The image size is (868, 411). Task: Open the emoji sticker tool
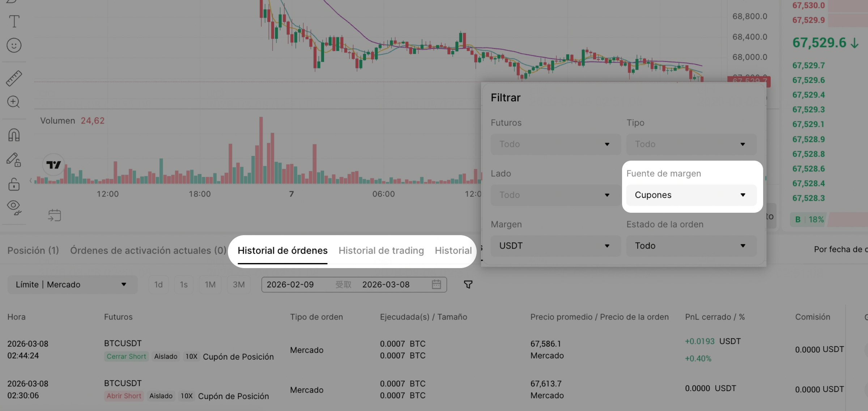coord(14,45)
